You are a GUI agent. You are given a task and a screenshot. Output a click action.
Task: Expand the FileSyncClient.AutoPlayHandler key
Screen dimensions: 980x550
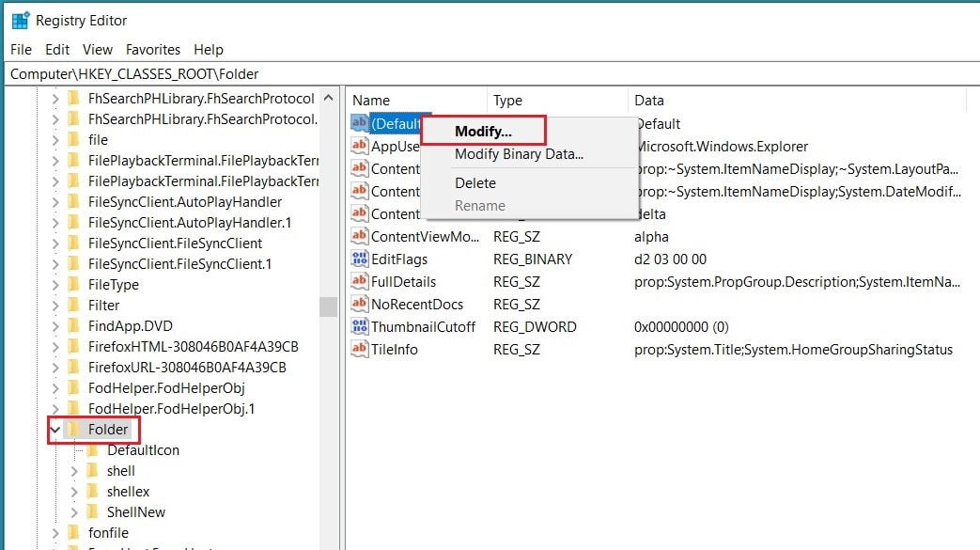tap(55, 202)
